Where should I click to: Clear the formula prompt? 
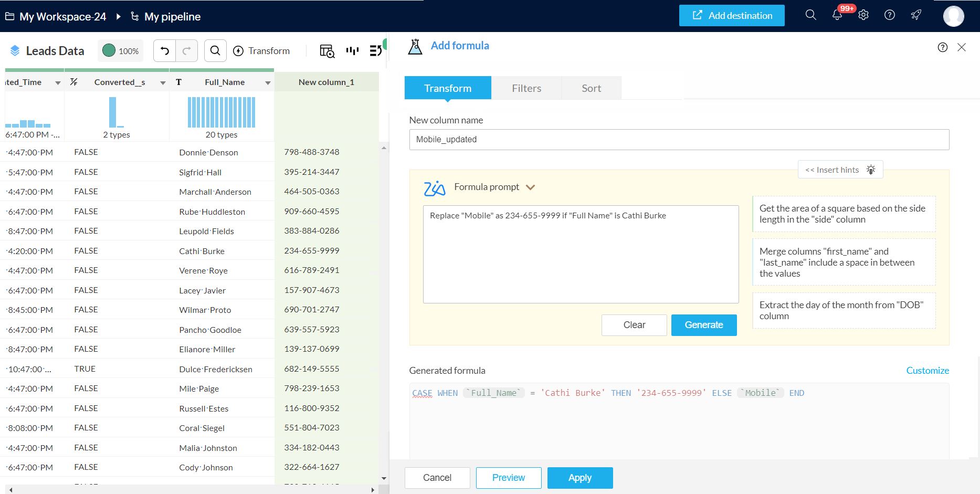click(634, 325)
